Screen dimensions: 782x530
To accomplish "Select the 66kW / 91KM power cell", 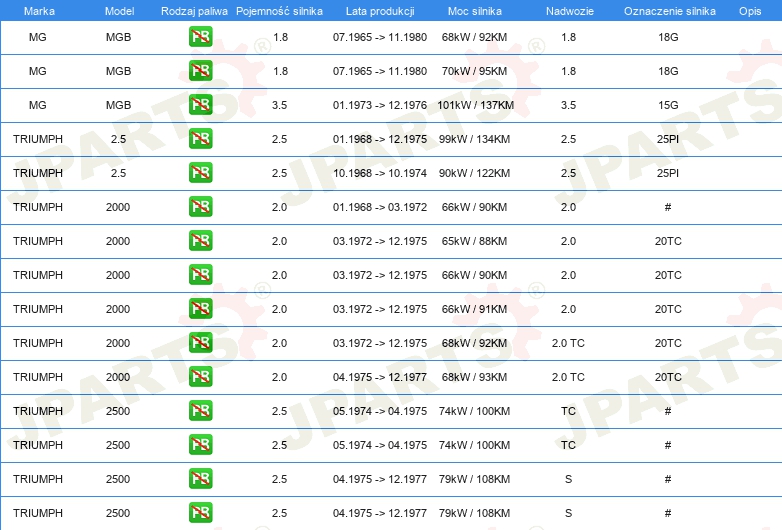I will pyautogui.click(x=474, y=309).
